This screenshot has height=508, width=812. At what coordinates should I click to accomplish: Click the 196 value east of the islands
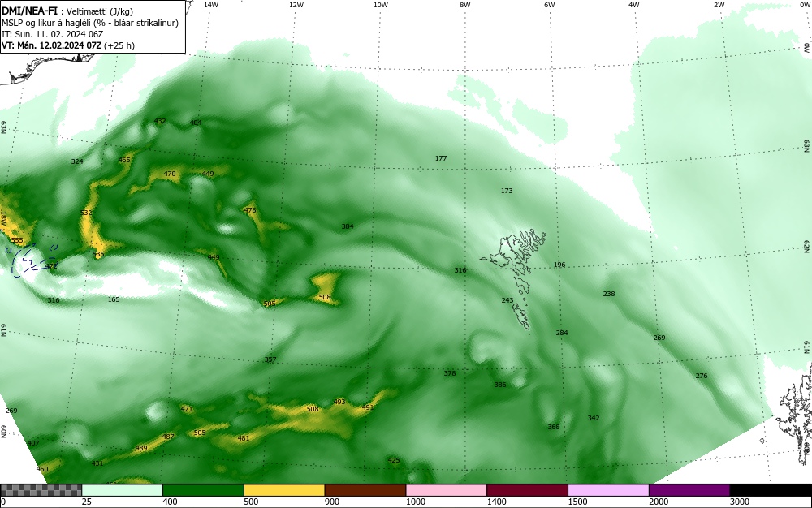[x=559, y=265]
